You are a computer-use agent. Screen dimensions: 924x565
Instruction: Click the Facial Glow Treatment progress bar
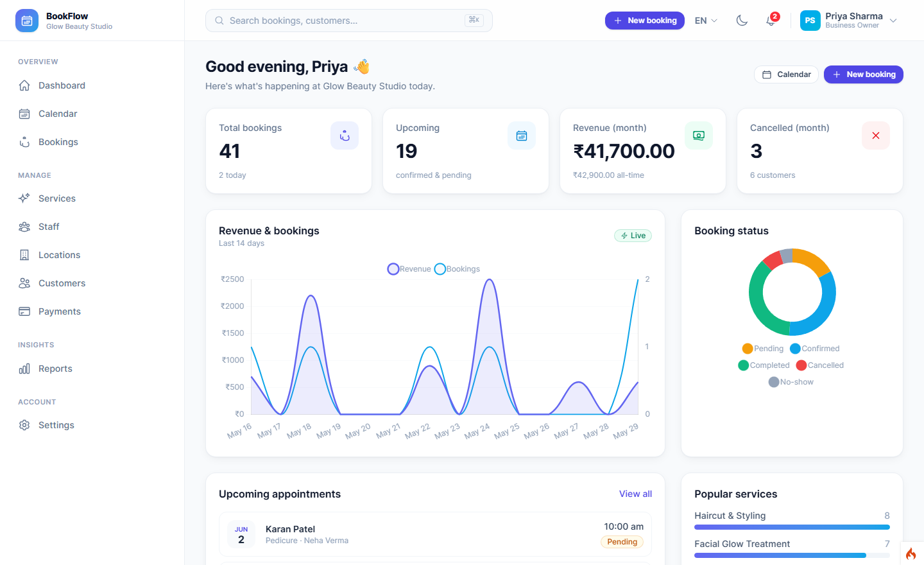[x=792, y=555]
